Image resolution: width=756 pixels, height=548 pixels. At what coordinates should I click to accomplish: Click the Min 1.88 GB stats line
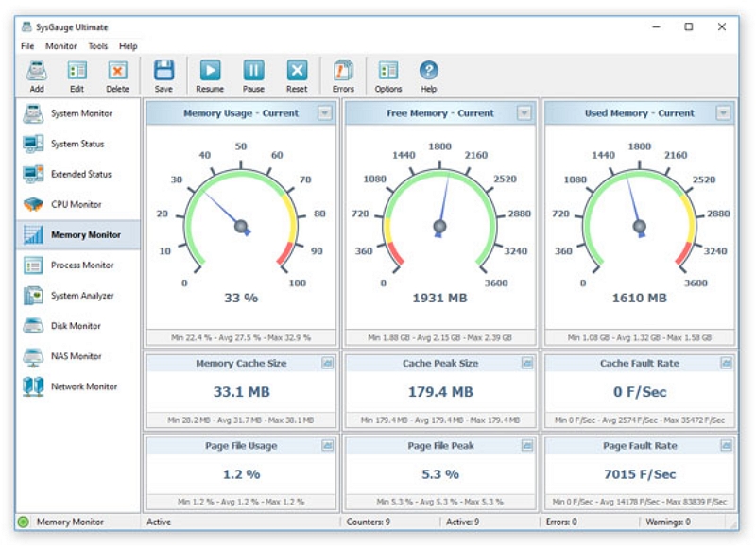pos(439,337)
